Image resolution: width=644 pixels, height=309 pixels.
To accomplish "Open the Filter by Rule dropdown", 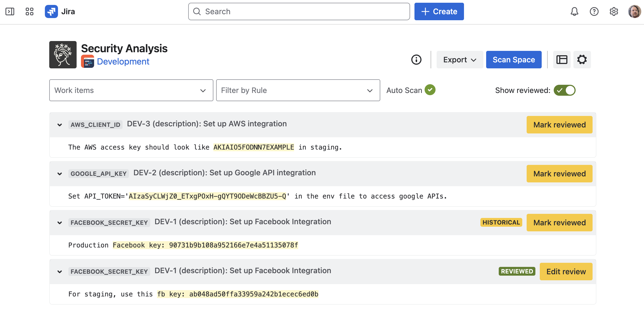I will [298, 90].
